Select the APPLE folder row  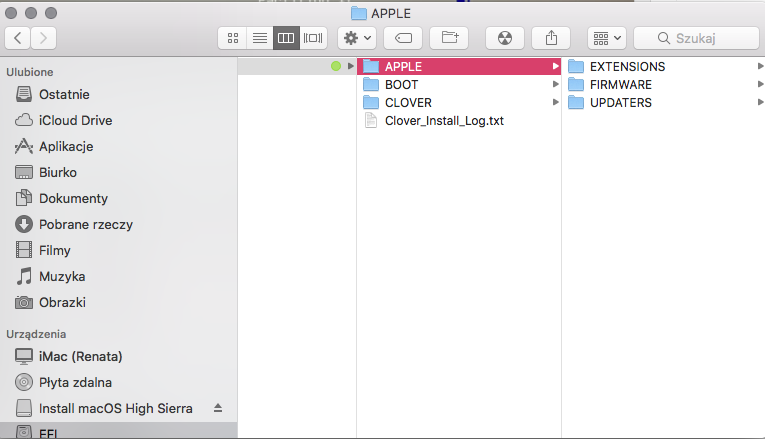(459, 66)
